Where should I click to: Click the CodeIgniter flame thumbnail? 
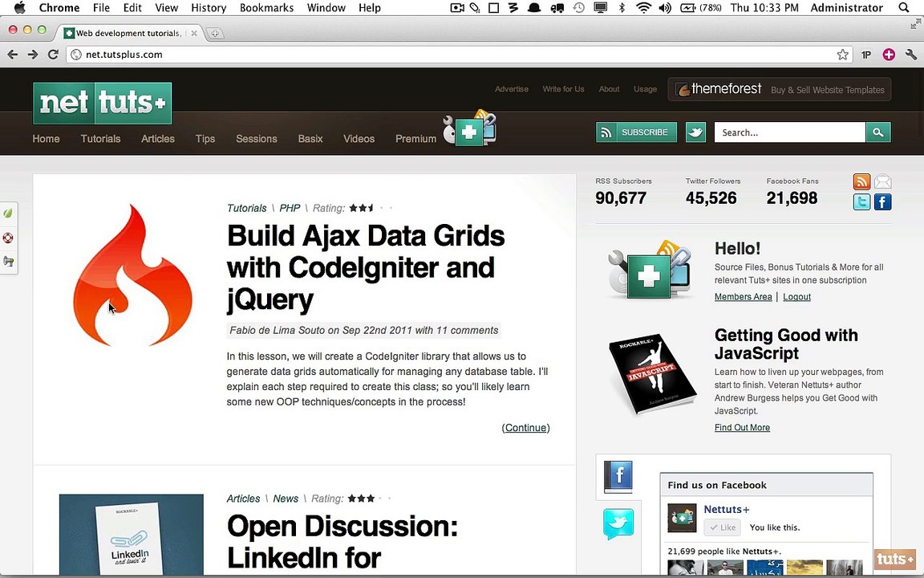click(x=132, y=275)
